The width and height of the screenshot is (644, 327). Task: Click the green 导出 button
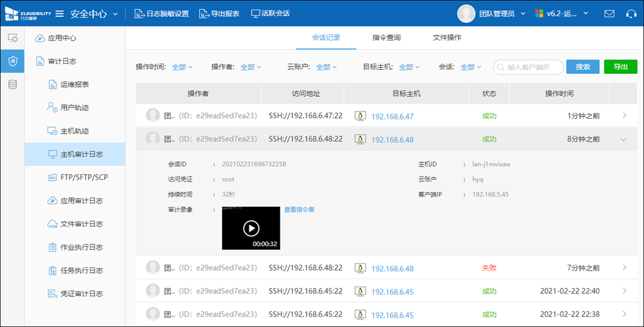621,67
